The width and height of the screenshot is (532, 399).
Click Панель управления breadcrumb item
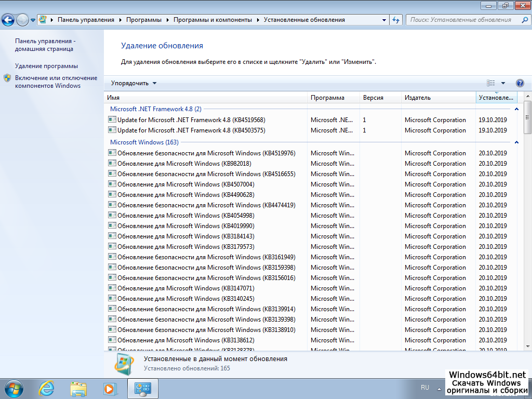click(86, 20)
